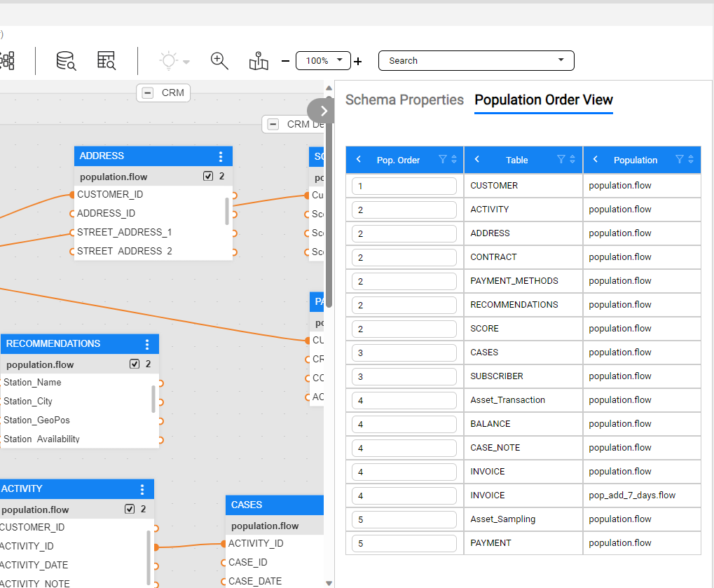The image size is (714, 588).
Task: Filter the Table column
Action: pos(561,160)
